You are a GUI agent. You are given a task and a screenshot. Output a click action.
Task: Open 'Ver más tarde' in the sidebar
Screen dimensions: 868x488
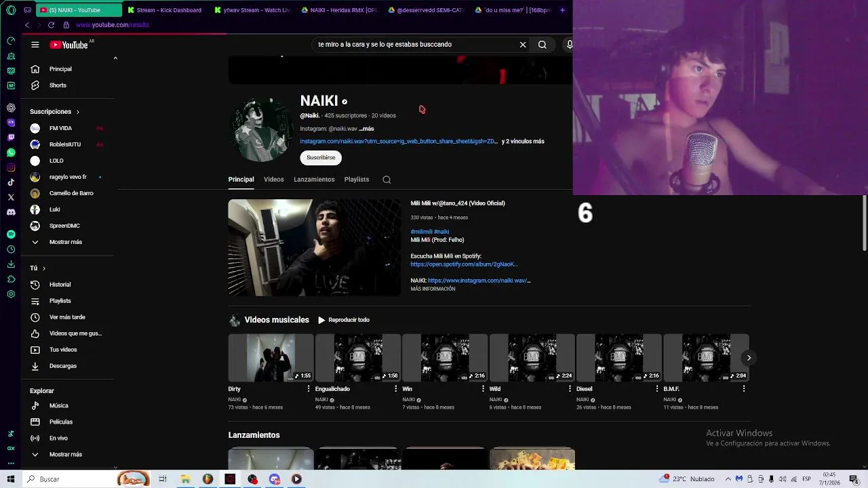(x=67, y=317)
